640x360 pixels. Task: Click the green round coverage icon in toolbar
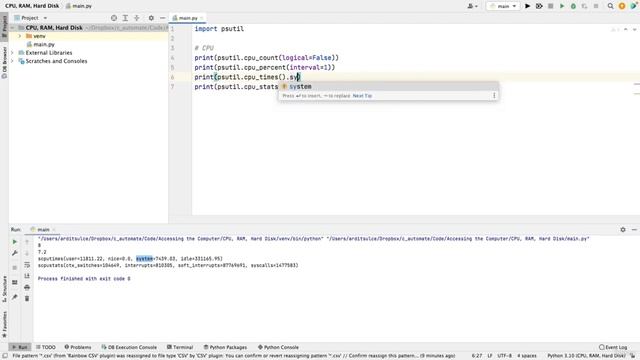pos(573,6)
